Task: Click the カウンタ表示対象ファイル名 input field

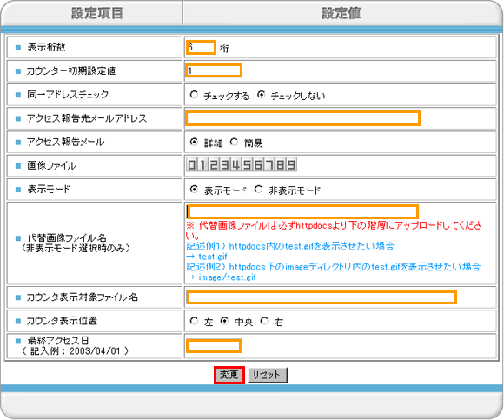Action: tap(322, 297)
